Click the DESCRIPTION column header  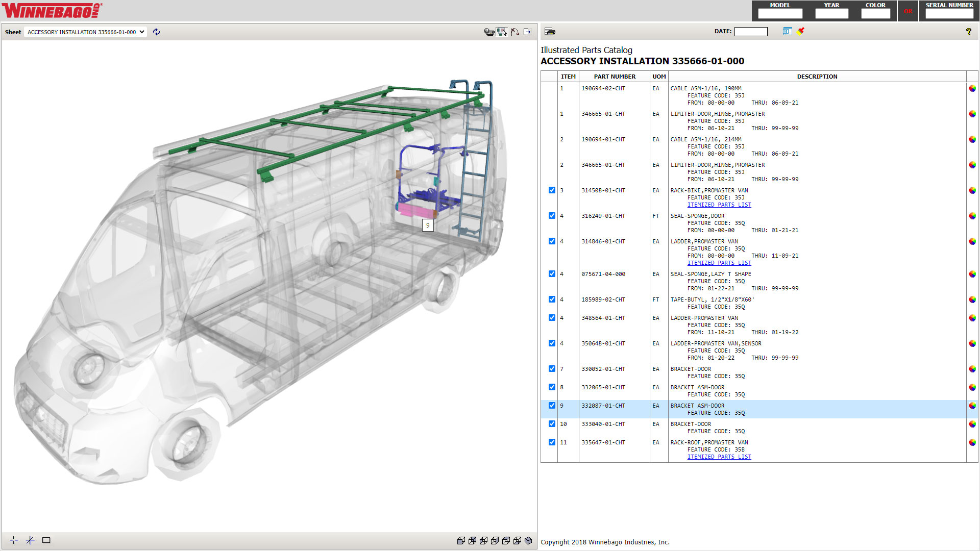(817, 77)
